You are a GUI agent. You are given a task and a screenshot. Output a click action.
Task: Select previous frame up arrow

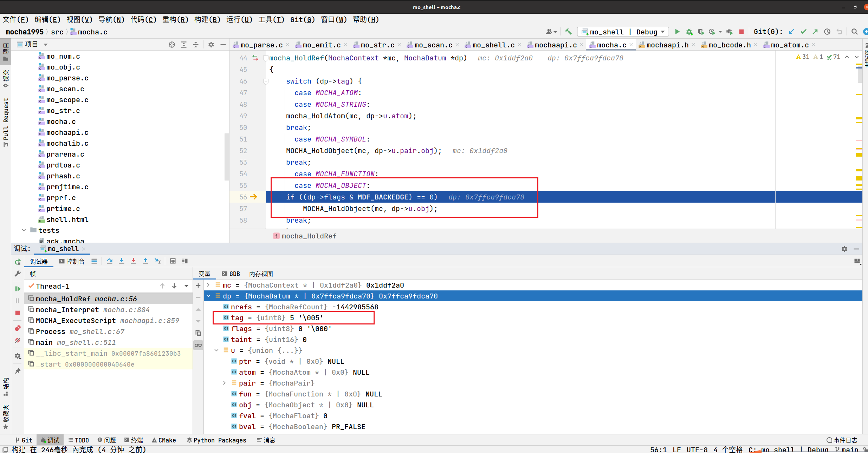pos(162,286)
